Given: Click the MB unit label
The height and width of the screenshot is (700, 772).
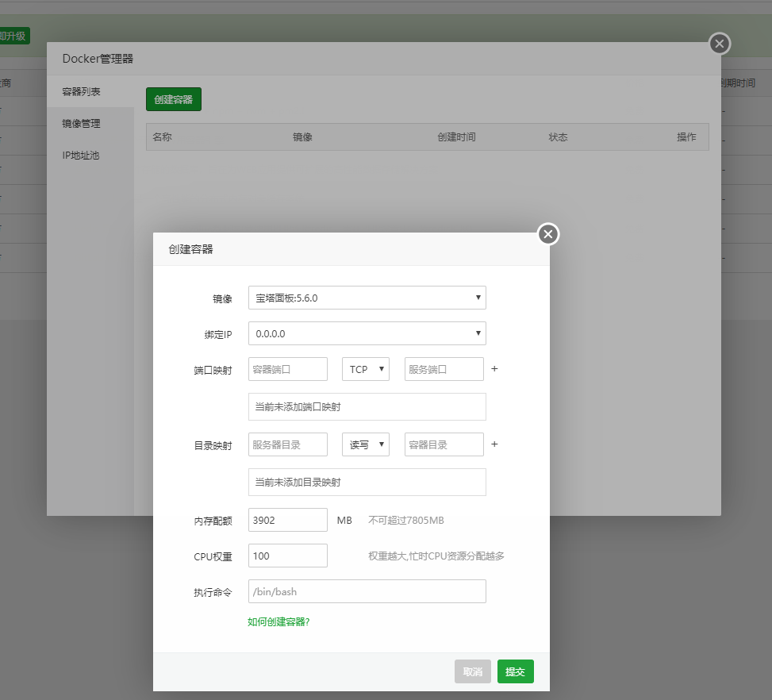Looking at the screenshot, I should [344, 520].
